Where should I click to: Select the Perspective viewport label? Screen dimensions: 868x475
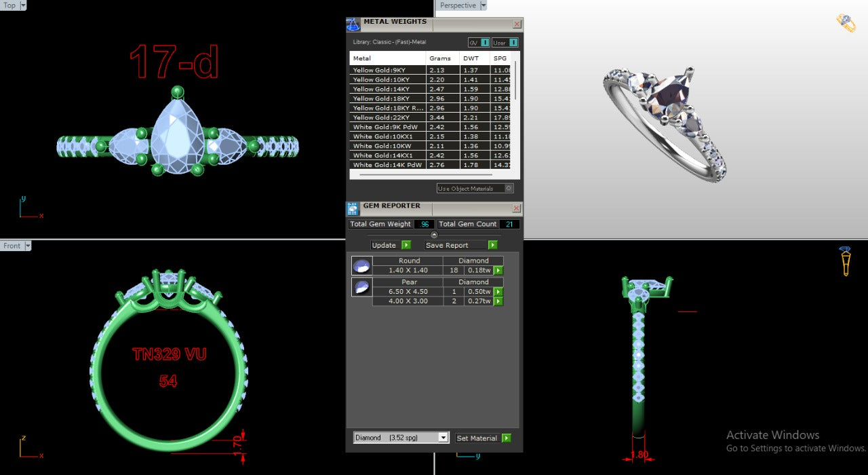[x=458, y=5]
